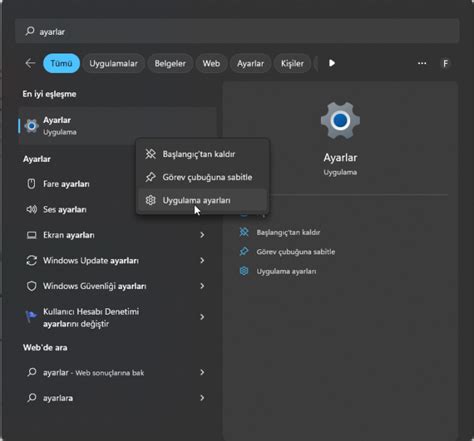Expand the Windows Update ayarları chevron

click(202, 260)
